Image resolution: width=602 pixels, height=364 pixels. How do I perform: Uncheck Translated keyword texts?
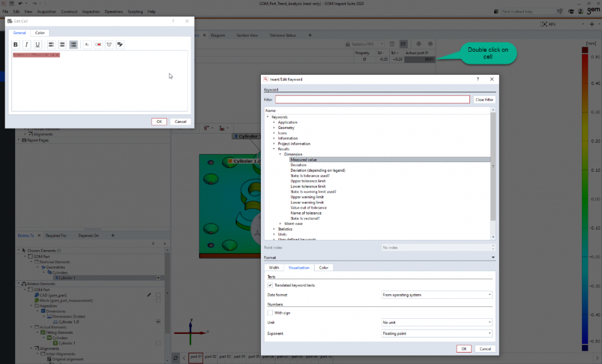coord(270,285)
